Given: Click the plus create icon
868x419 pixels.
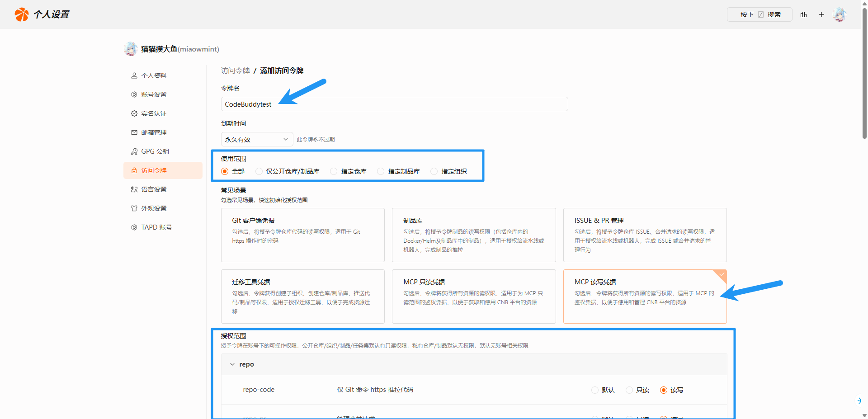Looking at the screenshot, I should click(x=821, y=14).
